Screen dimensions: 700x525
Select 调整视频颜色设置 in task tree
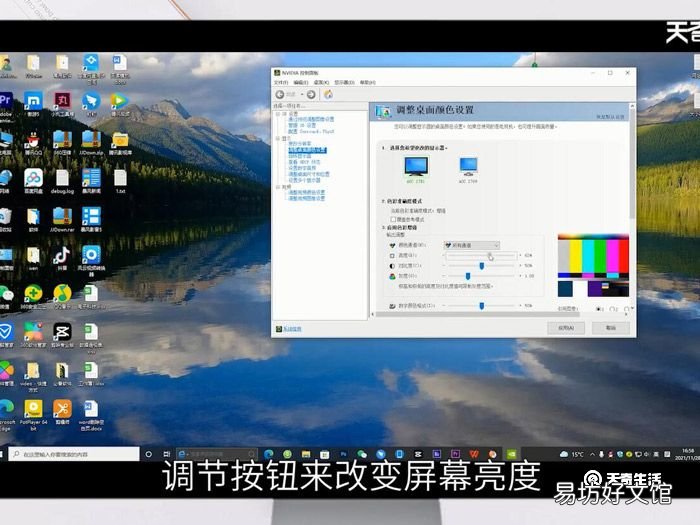[x=306, y=192]
